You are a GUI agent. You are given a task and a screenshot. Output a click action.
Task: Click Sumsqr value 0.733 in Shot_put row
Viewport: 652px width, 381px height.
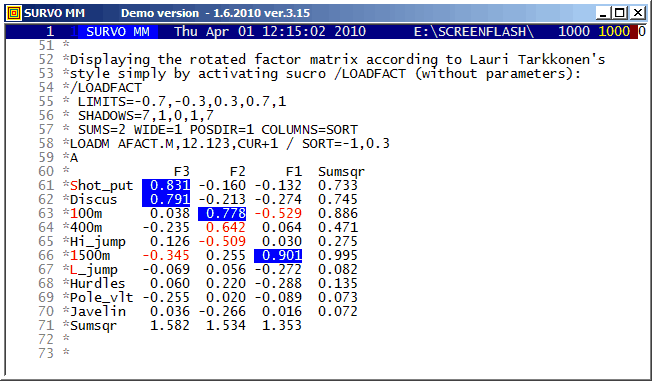click(338, 186)
